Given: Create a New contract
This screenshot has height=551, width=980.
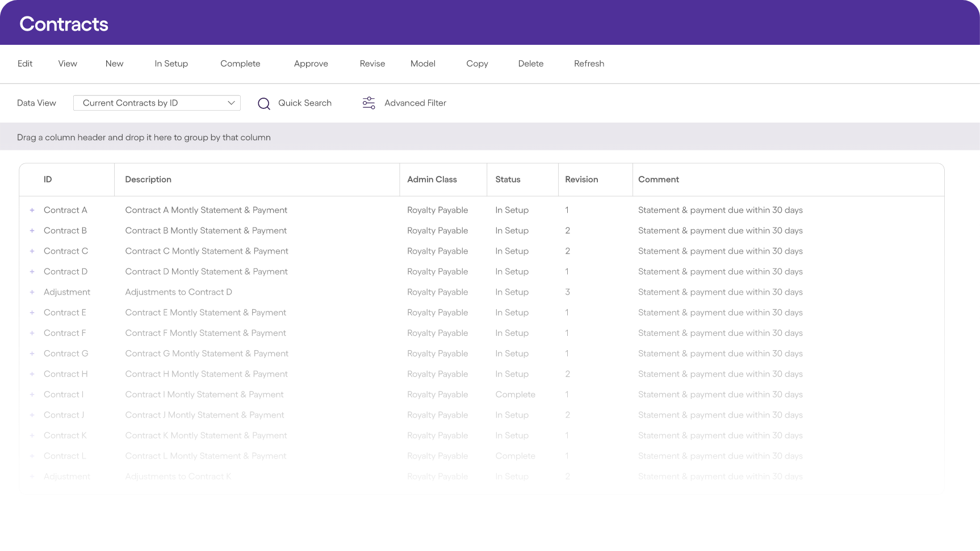Looking at the screenshot, I should (x=114, y=64).
